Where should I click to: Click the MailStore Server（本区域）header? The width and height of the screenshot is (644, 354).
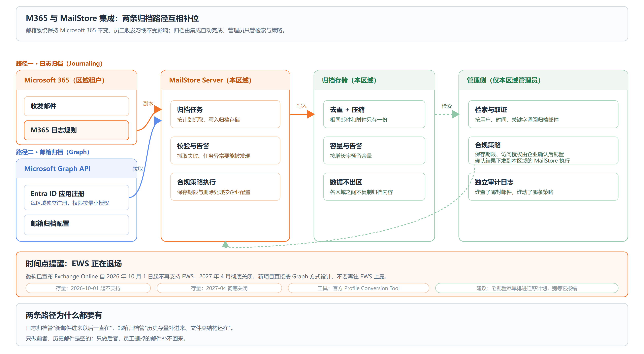pos(225,80)
